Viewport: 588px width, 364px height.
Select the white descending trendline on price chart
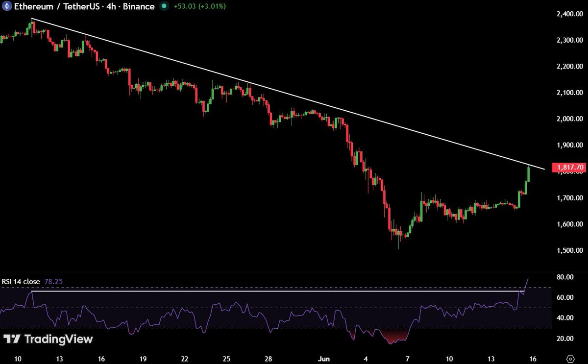coord(288,94)
